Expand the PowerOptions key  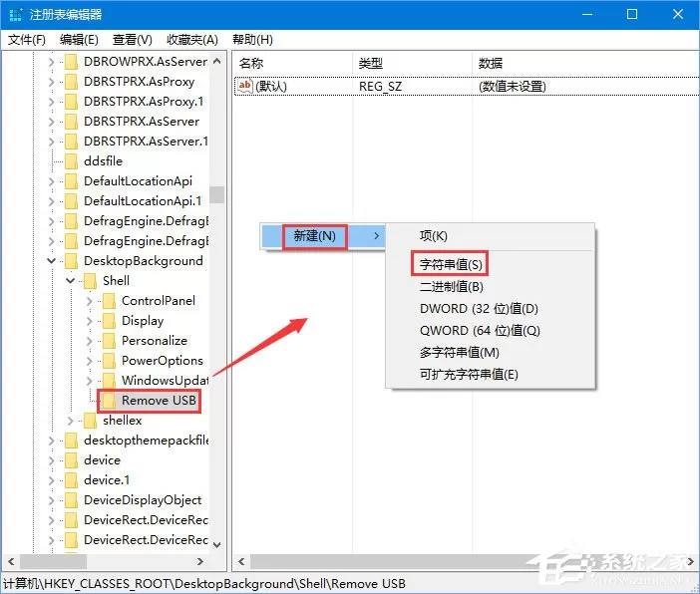pyautogui.click(x=89, y=361)
